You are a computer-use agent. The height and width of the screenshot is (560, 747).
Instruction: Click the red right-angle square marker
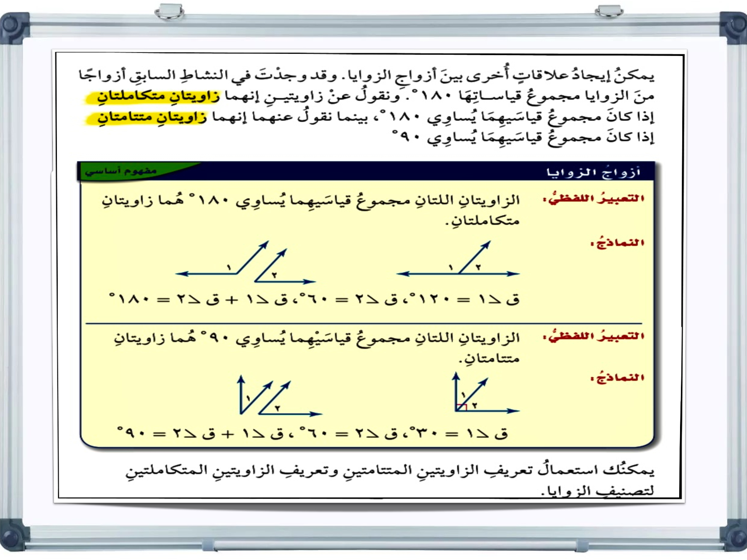coord(462,407)
